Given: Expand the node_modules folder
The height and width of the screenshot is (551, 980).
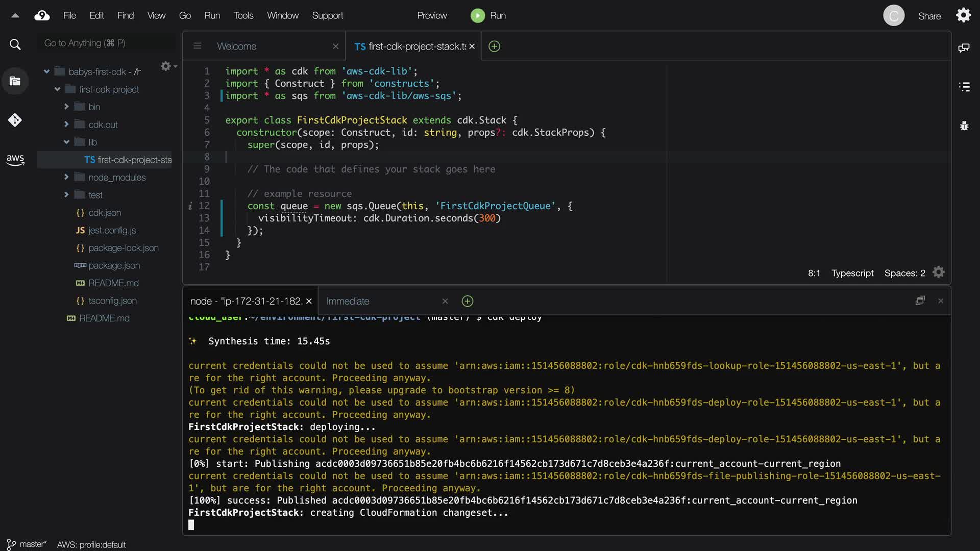Looking at the screenshot, I should pyautogui.click(x=66, y=177).
